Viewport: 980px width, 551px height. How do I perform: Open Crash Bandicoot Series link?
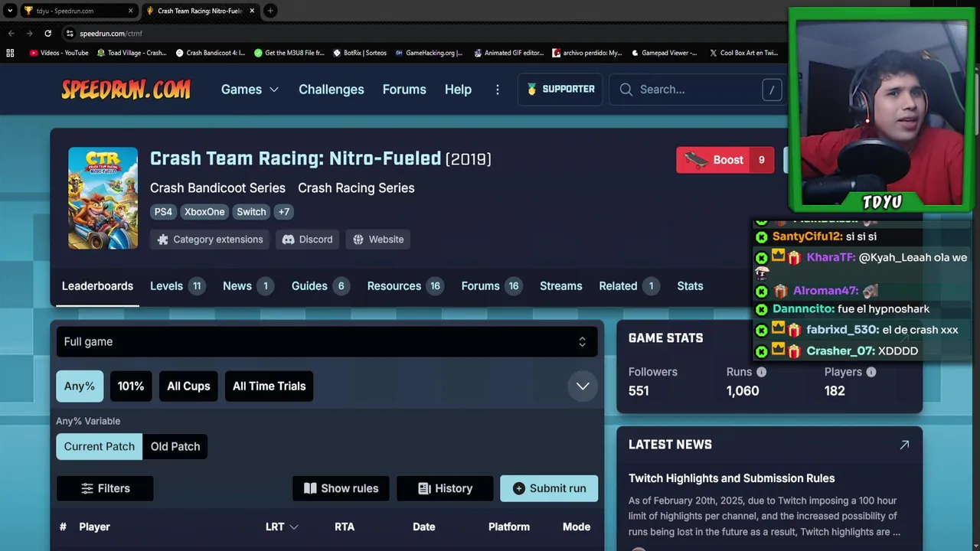(x=217, y=188)
